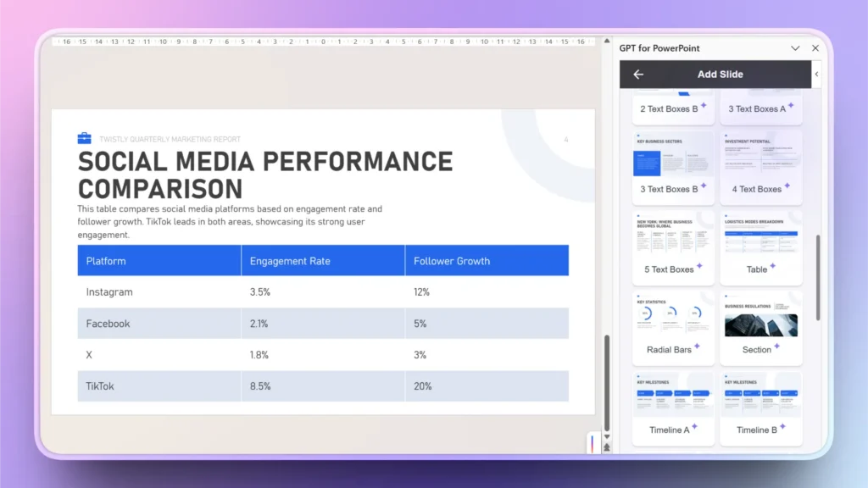The image size is (868, 488).
Task: Select the Twistly Quarterly Marketing Report header text
Action: tap(170, 140)
